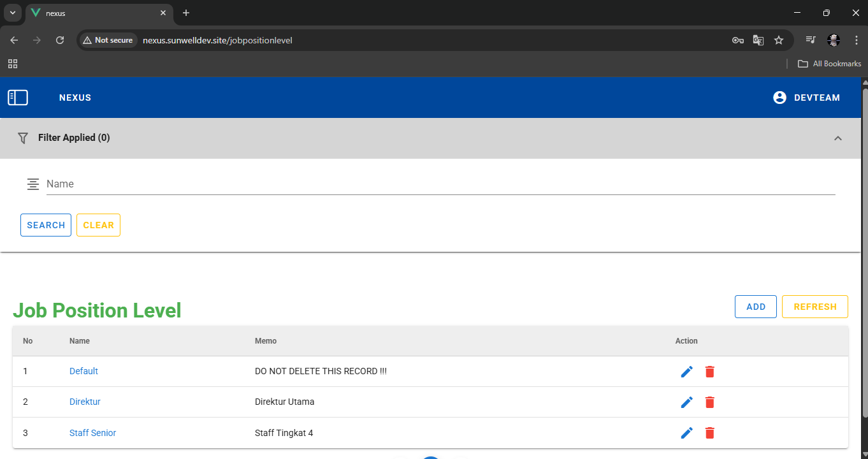The height and width of the screenshot is (459, 868).
Task: Switch to the nexus browser tab
Action: 96,13
